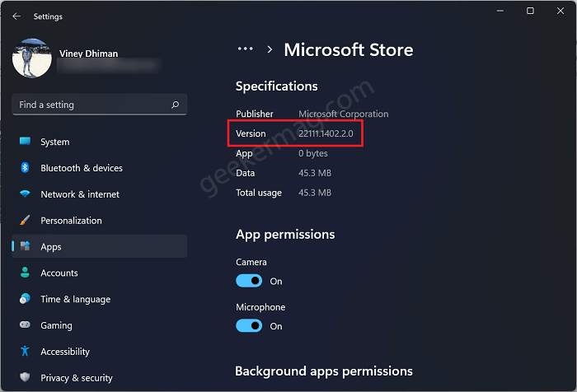Open Privacy & security settings
This screenshot has width=577, height=392.
point(100,378)
